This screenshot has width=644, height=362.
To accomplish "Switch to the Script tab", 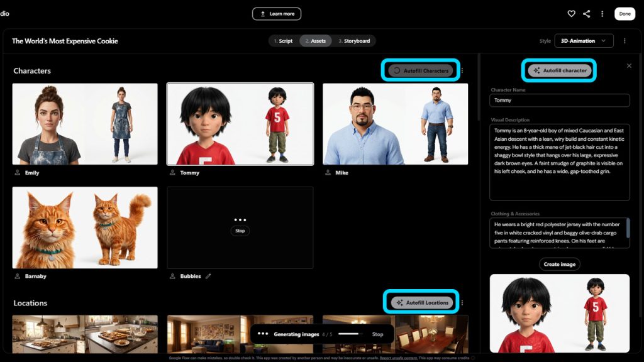I will (x=284, y=41).
